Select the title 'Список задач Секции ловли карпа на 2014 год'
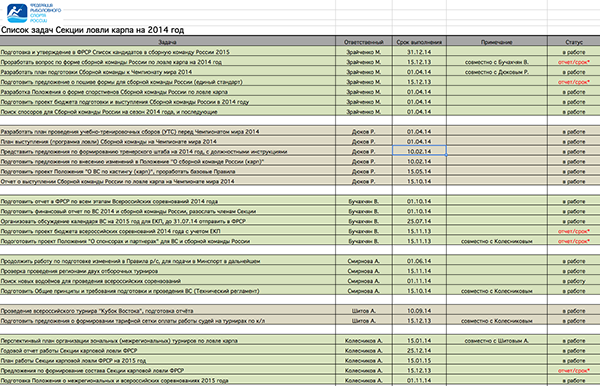The width and height of the screenshot is (600, 386). (92, 30)
